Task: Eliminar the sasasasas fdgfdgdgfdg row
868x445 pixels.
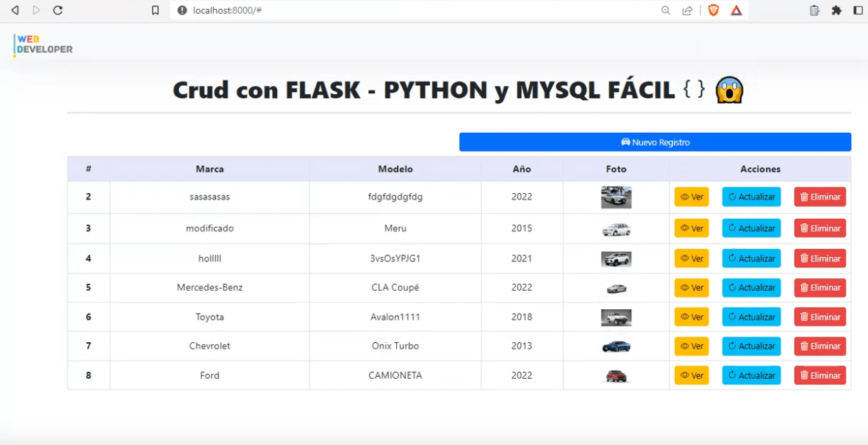Action: coord(819,196)
